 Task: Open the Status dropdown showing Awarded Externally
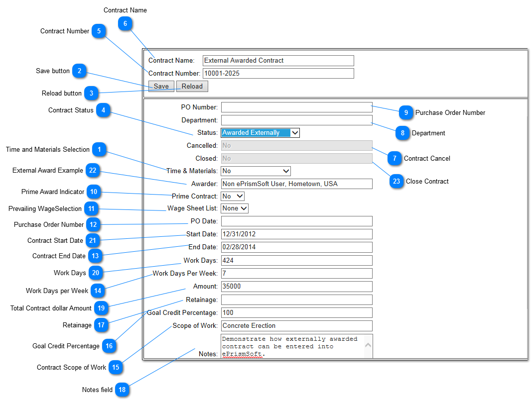point(260,133)
